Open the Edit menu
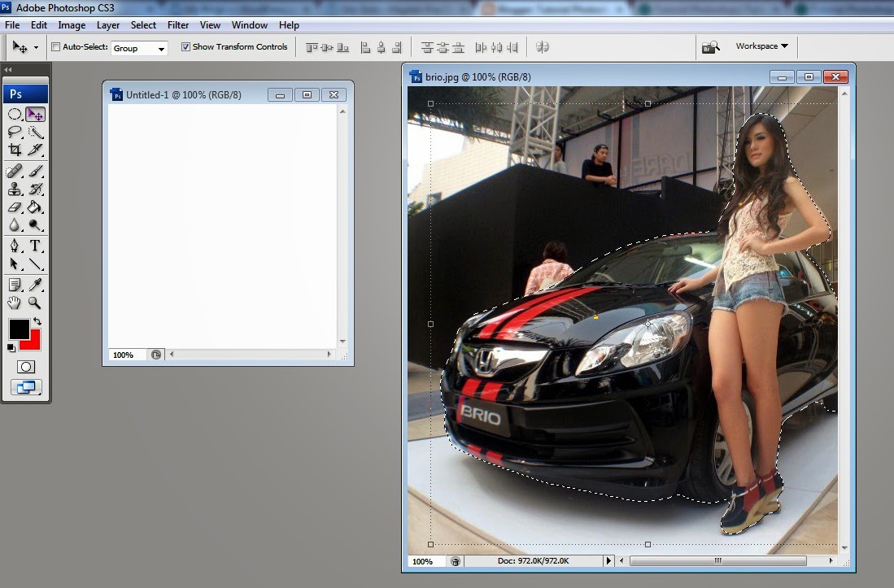 pos(39,25)
